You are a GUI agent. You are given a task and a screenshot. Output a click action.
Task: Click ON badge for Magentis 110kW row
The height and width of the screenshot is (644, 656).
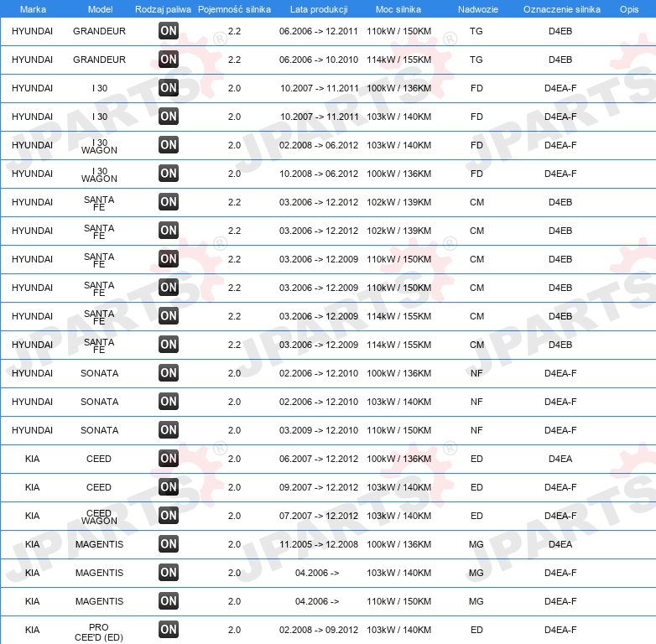pos(169,601)
